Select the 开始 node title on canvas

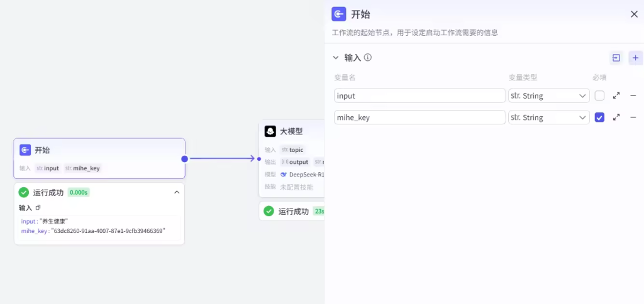(x=42, y=150)
